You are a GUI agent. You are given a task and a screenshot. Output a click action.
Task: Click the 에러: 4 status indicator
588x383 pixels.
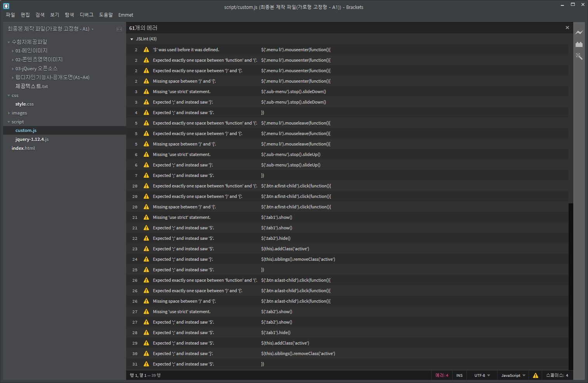(442, 375)
